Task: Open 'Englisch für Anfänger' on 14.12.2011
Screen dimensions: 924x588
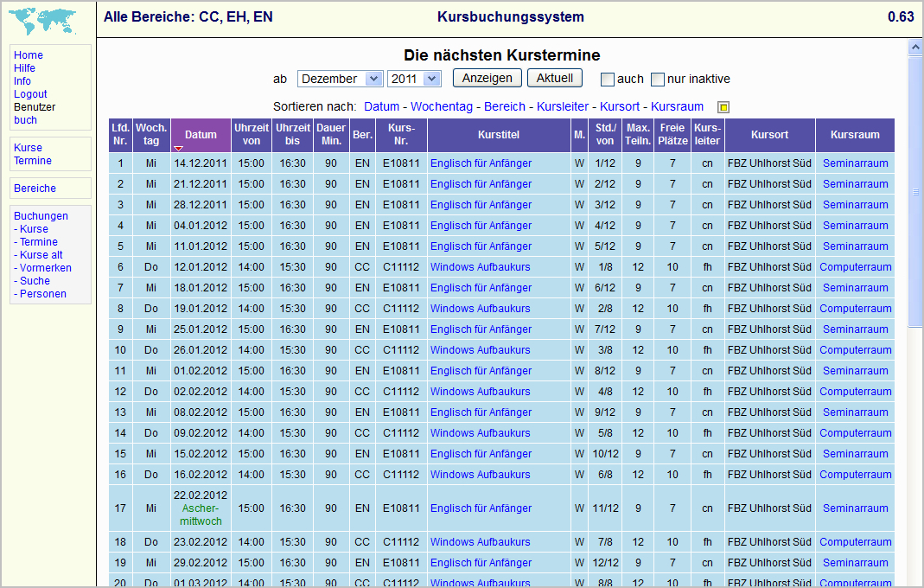Action: 481,163
